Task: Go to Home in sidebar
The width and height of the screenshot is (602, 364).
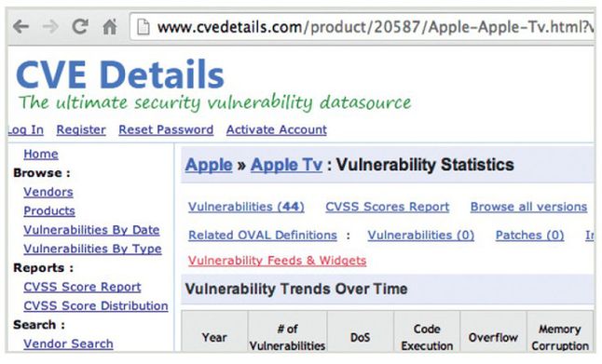Action: [41, 154]
